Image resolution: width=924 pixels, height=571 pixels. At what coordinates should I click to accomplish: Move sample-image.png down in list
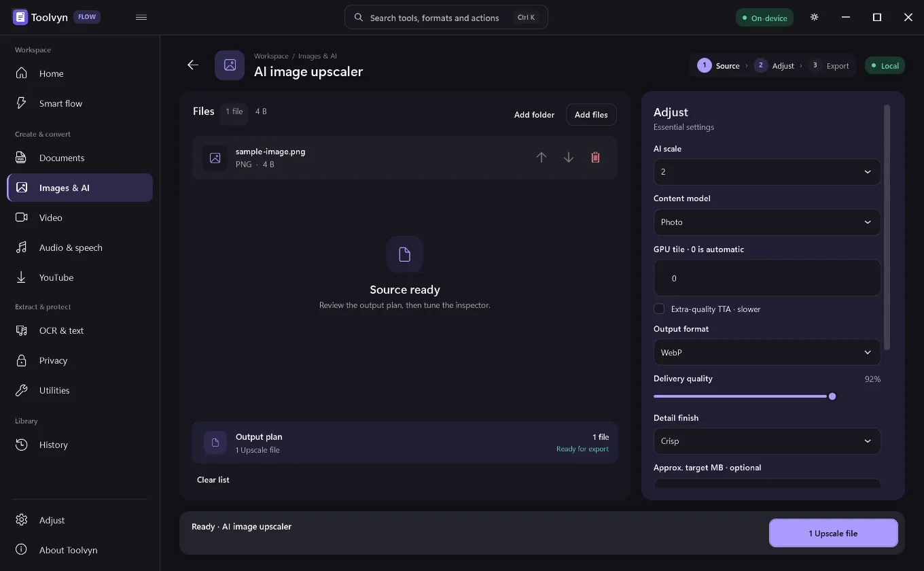[569, 158]
